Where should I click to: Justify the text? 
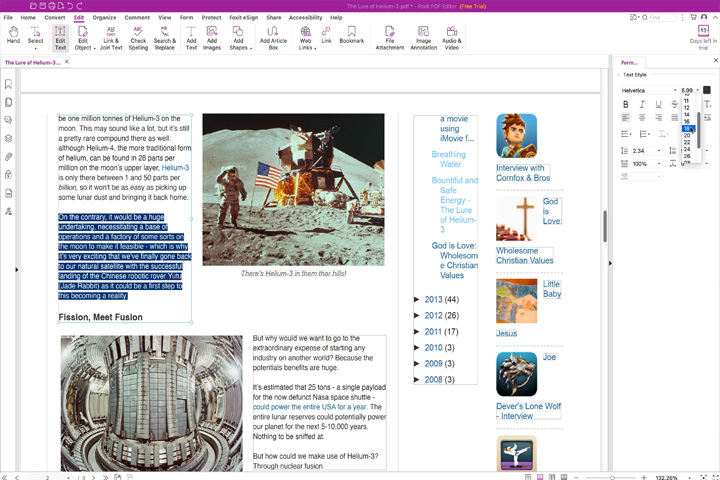pyautogui.click(x=674, y=118)
